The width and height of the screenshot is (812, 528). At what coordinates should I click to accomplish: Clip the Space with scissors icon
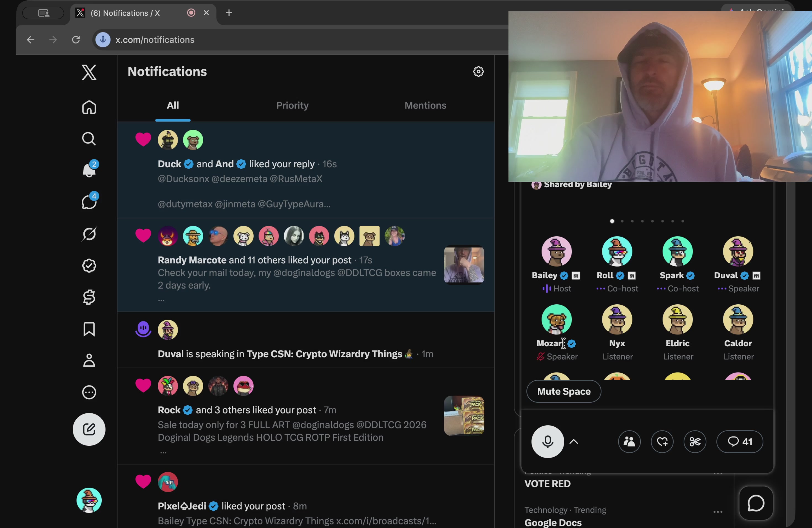point(695,442)
